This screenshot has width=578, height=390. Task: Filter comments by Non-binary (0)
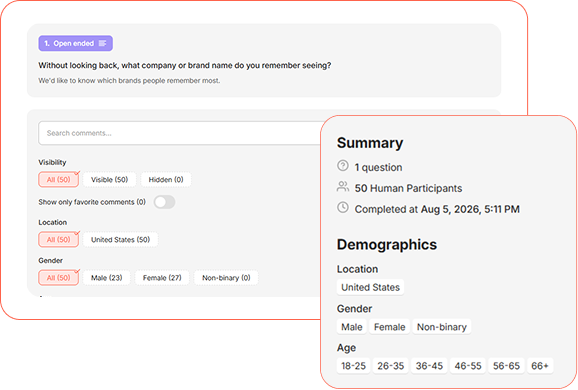pos(226,278)
